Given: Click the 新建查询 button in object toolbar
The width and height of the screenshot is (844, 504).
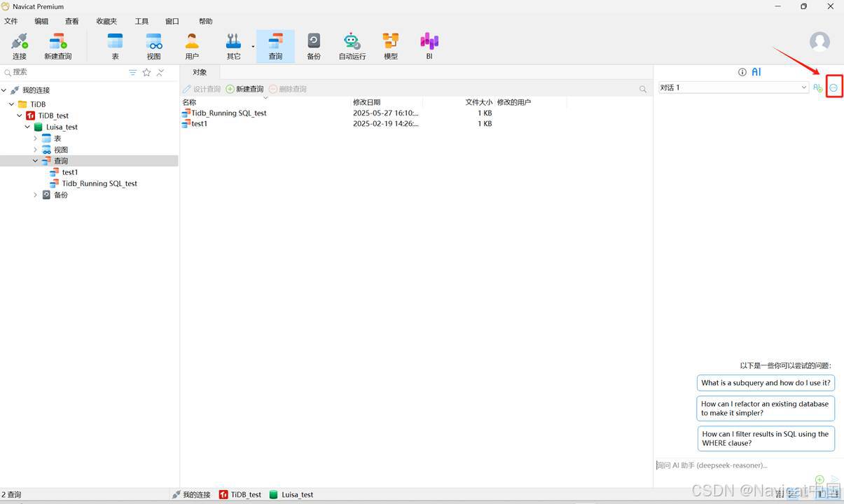Looking at the screenshot, I should (x=245, y=89).
